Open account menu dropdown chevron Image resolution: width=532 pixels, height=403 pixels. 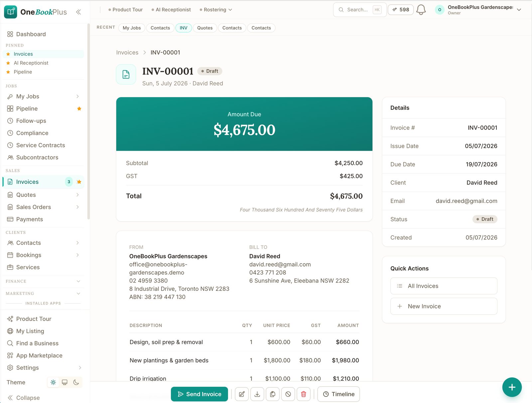519,10
